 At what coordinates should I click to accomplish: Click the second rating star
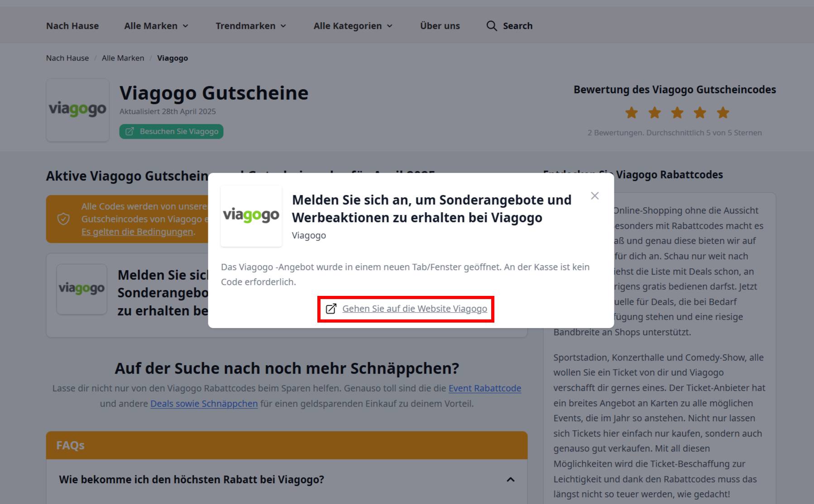[655, 113]
